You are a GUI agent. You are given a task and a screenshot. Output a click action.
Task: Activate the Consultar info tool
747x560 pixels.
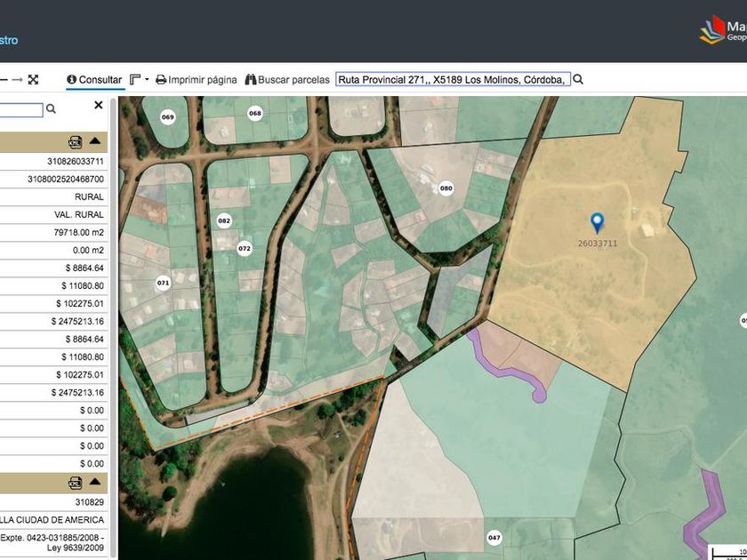click(94, 80)
